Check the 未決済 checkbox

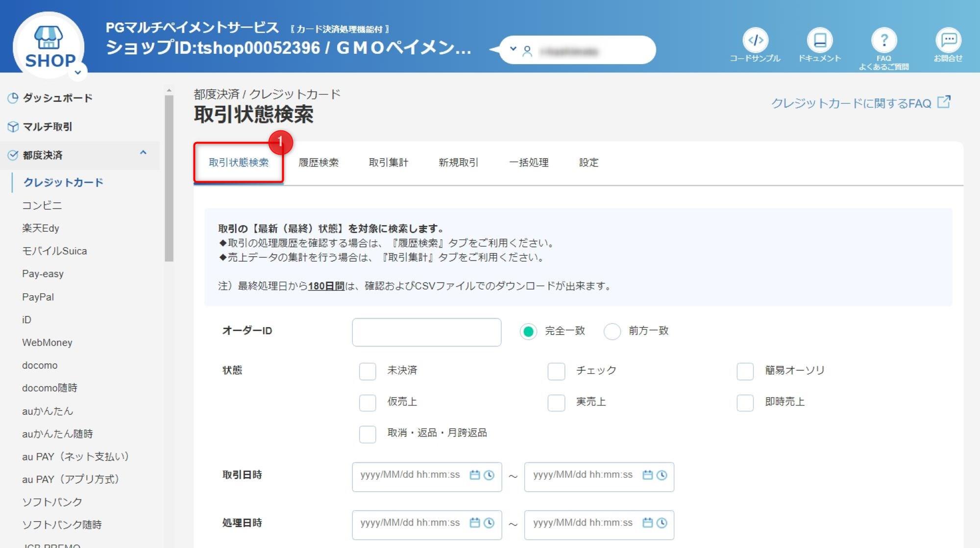(x=367, y=371)
